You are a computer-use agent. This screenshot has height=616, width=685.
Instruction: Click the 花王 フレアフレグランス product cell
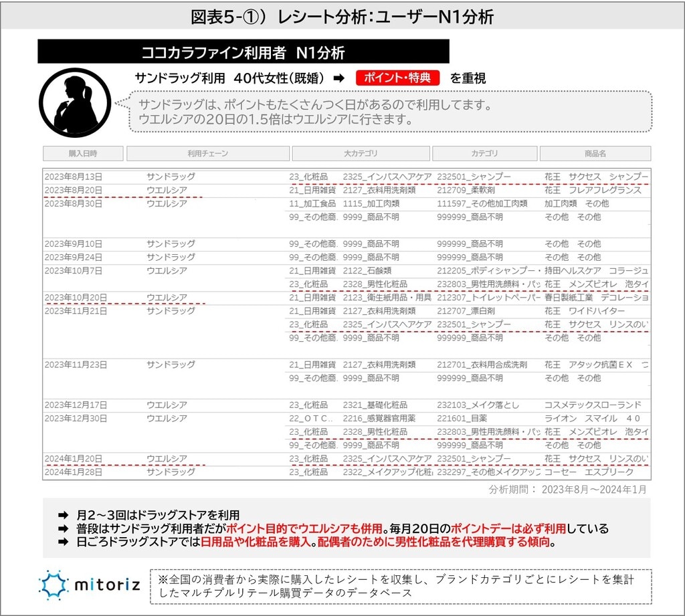click(x=593, y=191)
